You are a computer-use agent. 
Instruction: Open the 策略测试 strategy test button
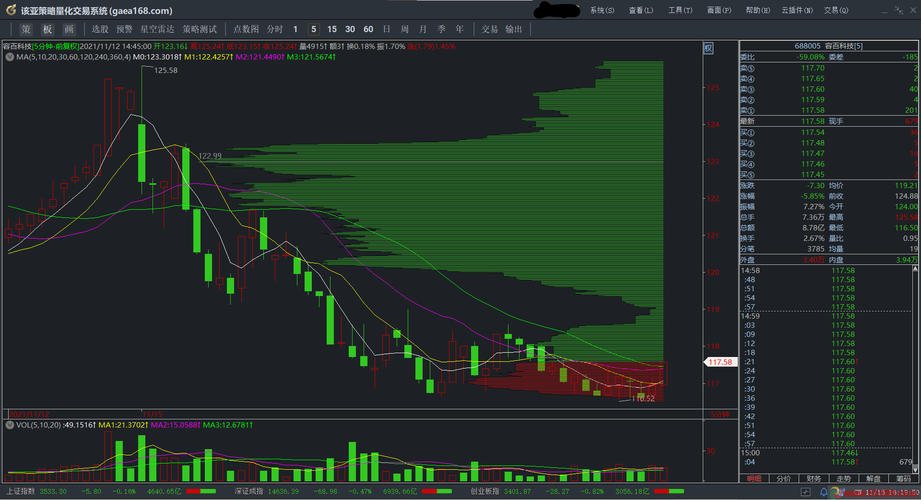[x=199, y=29]
